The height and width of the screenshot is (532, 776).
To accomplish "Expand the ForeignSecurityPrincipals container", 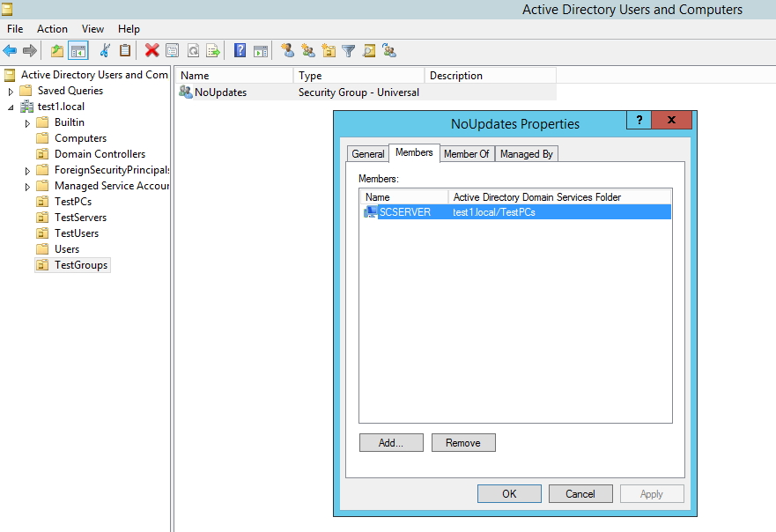I will point(27,170).
